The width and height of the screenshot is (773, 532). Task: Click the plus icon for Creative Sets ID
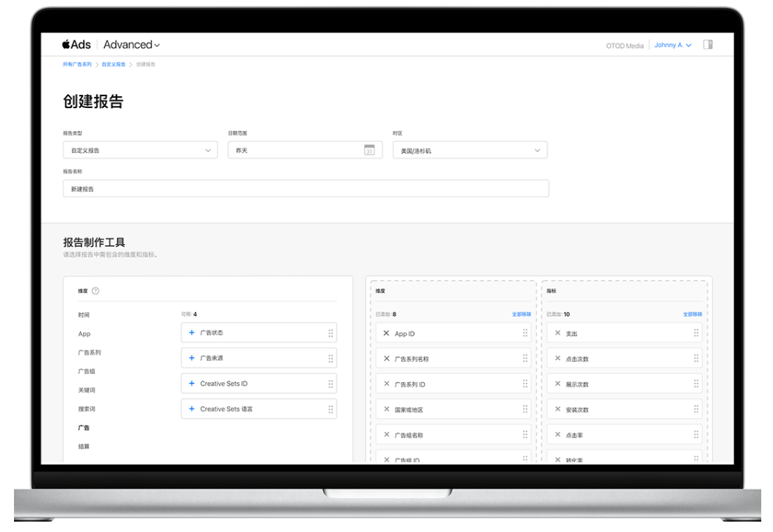click(192, 384)
